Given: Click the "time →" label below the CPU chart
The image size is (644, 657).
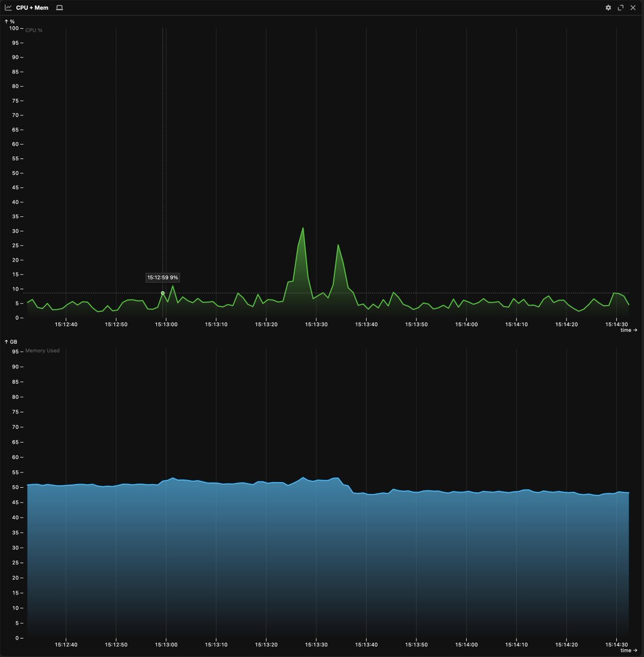Looking at the screenshot, I should pos(629,330).
